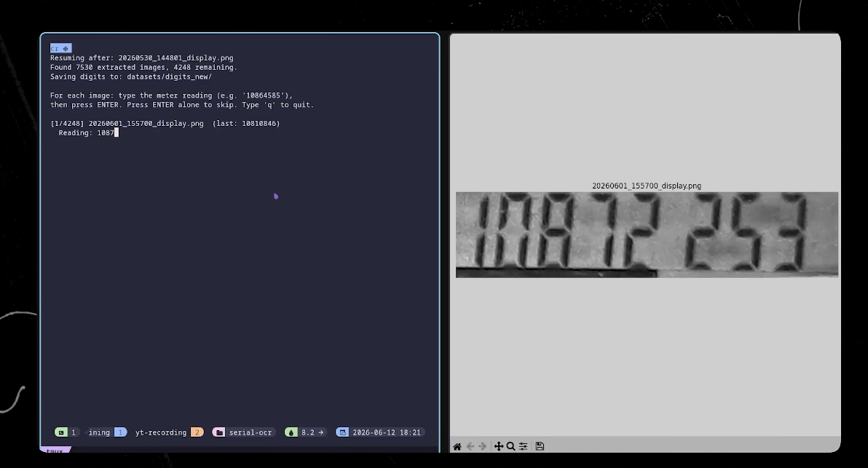Switch to the 'ining' tmux window tab
The image size is (868, 468).
click(x=99, y=432)
